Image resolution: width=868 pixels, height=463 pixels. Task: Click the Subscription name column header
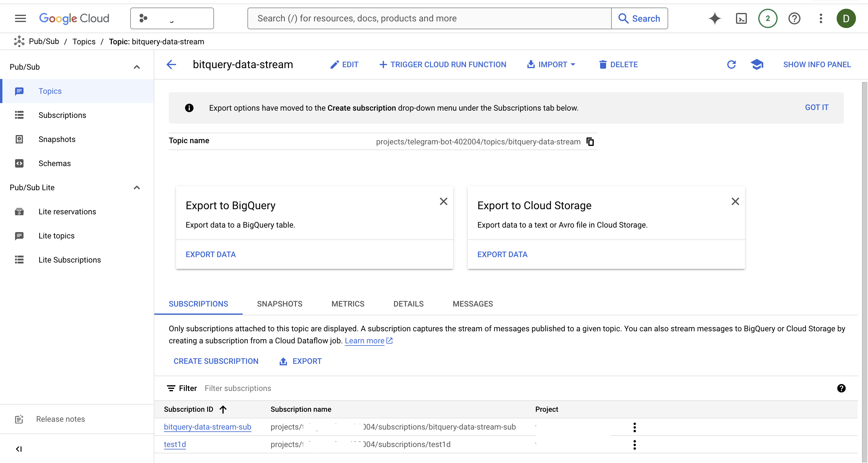tap(300, 409)
